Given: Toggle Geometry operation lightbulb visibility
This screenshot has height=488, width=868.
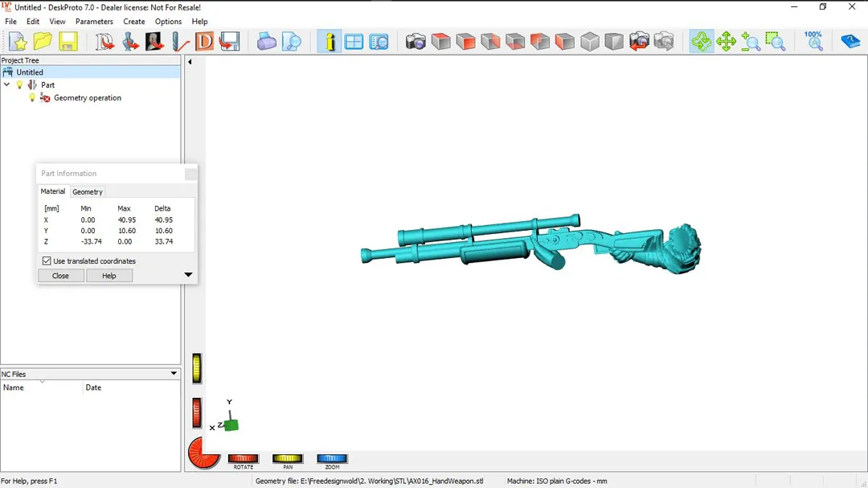Looking at the screenshot, I should pyautogui.click(x=32, y=97).
